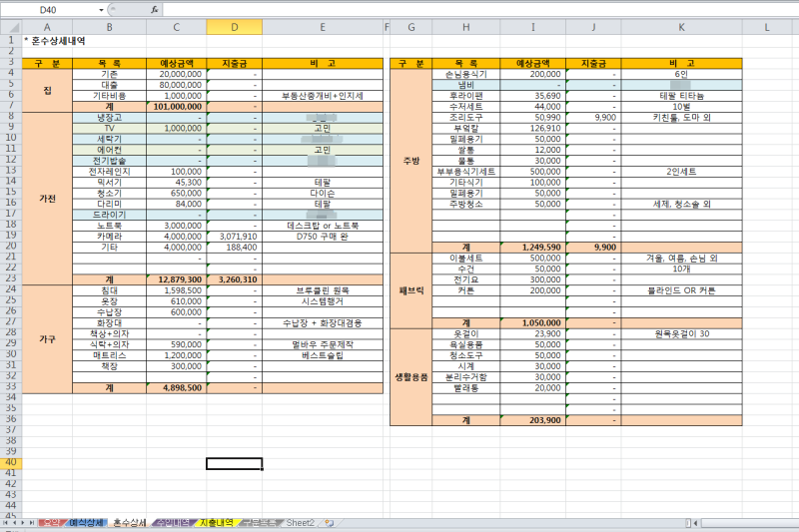The height and width of the screenshot is (532, 799).
Task: Select the 매트리스 item cell
Action: tap(109, 355)
